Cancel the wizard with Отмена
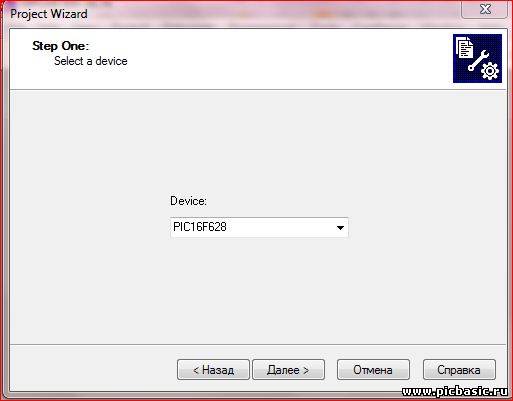Screen dimensions: 513x401 pyautogui.click(x=373, y=370)
